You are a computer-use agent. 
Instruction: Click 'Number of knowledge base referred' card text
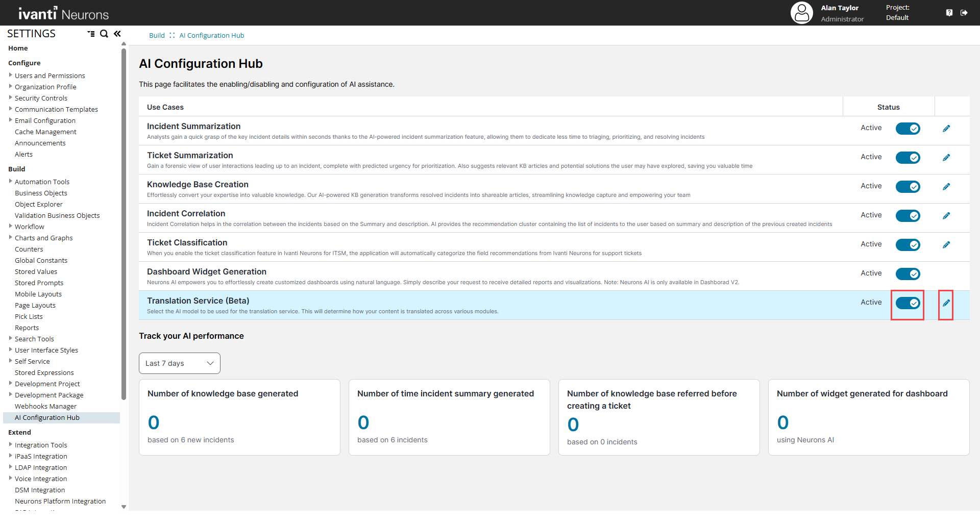pyautogui.click(x=652, y=400)
